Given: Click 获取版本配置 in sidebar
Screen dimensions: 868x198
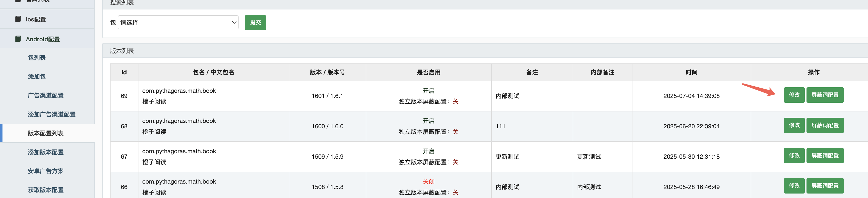Looking at the screenshot, I should point(46,190).
